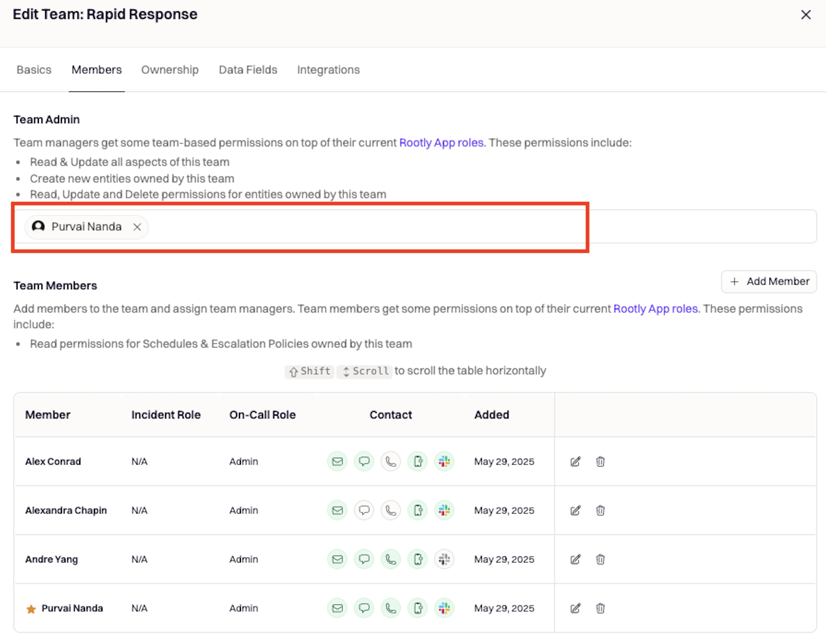Viewport: 826px width, 644px height.
Task: Select the Alexandra Chapin member name
Action: tap(66, 510)
